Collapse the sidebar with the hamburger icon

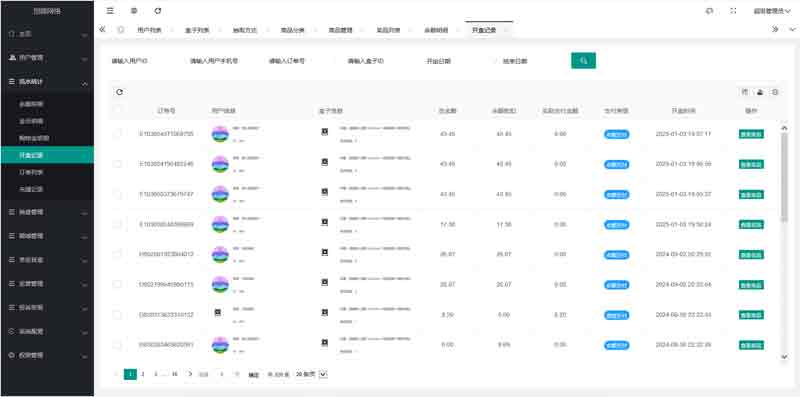110,11
